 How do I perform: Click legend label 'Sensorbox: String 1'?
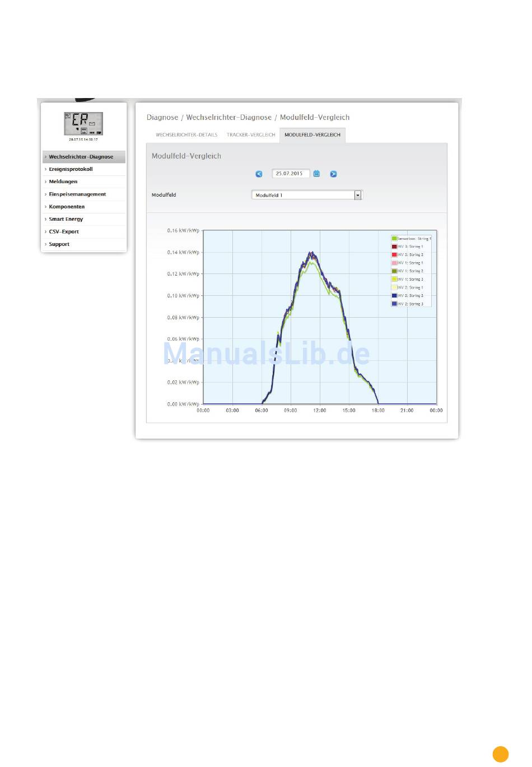point(414,239)
